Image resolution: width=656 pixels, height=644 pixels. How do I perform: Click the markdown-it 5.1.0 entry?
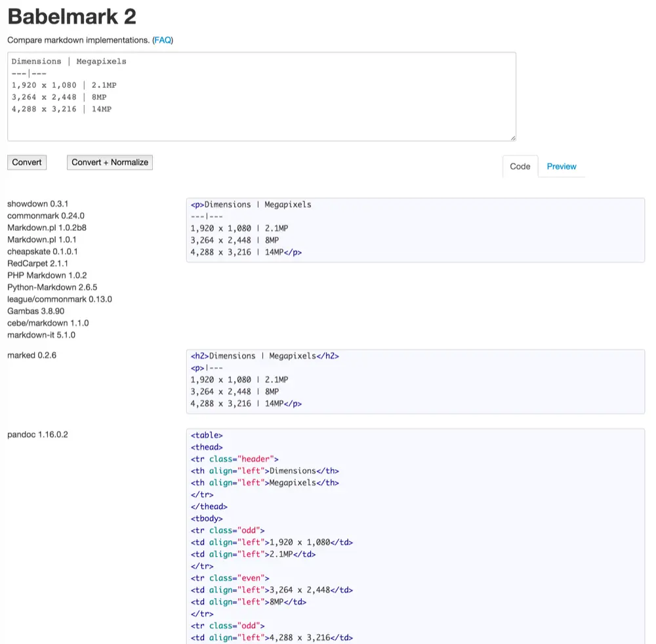click(x=41, y=335)
